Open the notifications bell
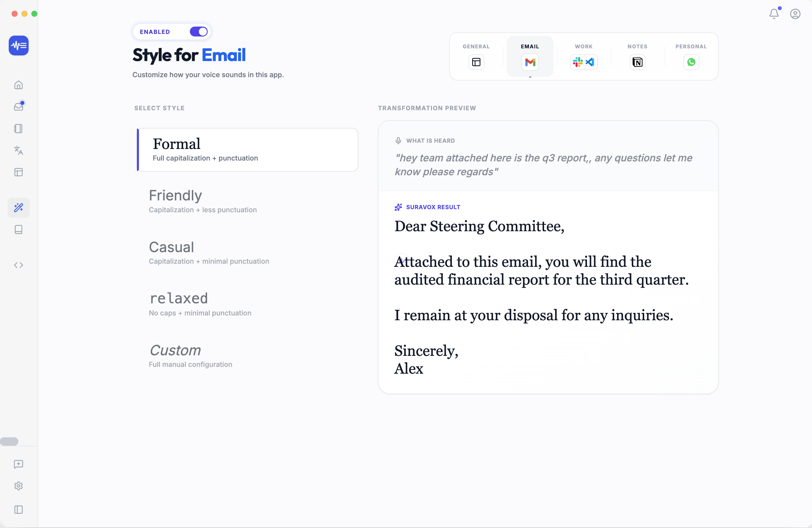Viewport: 812px width, 528px height. tap(774, 14)
